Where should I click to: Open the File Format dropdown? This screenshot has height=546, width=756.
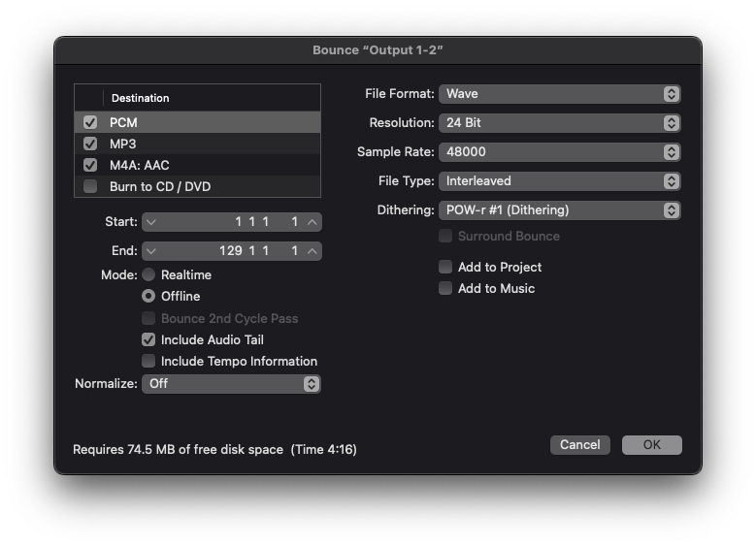pos(559,94)
